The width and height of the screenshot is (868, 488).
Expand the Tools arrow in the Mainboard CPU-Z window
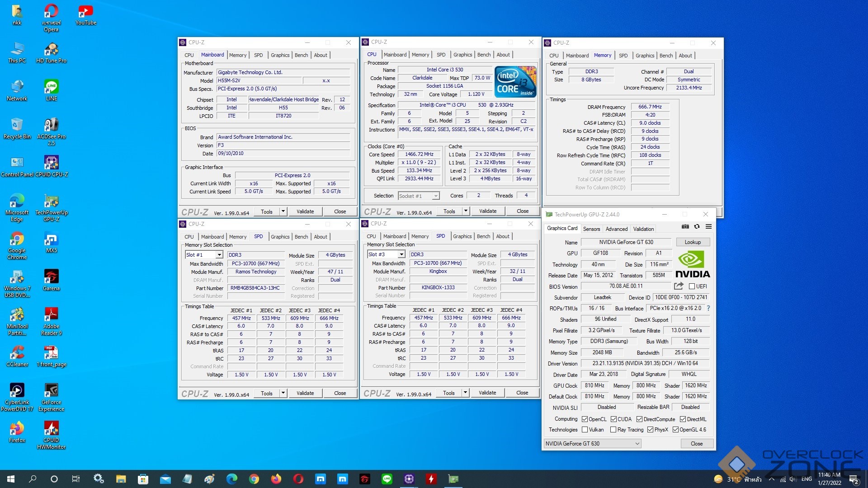coord(283,211)
